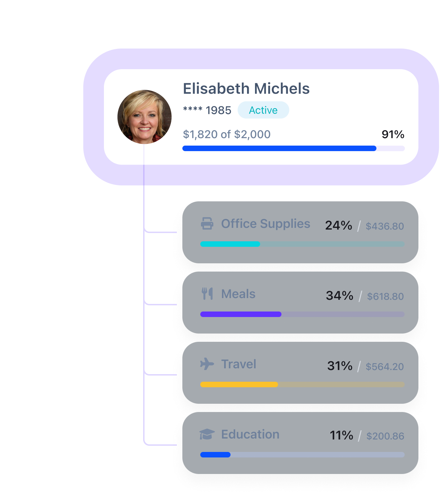This screenshot has height=496, width=448.
Task: Click the masked card number ending 1985
Action: coord(207,110)
